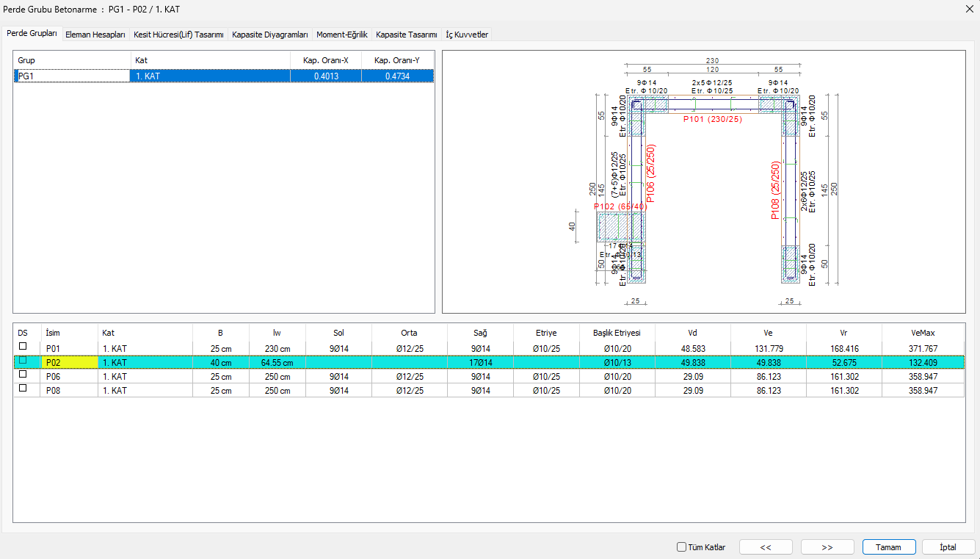
Task: Click the VeMax column header
Action: pyautogui.click(x=923, y=333)
